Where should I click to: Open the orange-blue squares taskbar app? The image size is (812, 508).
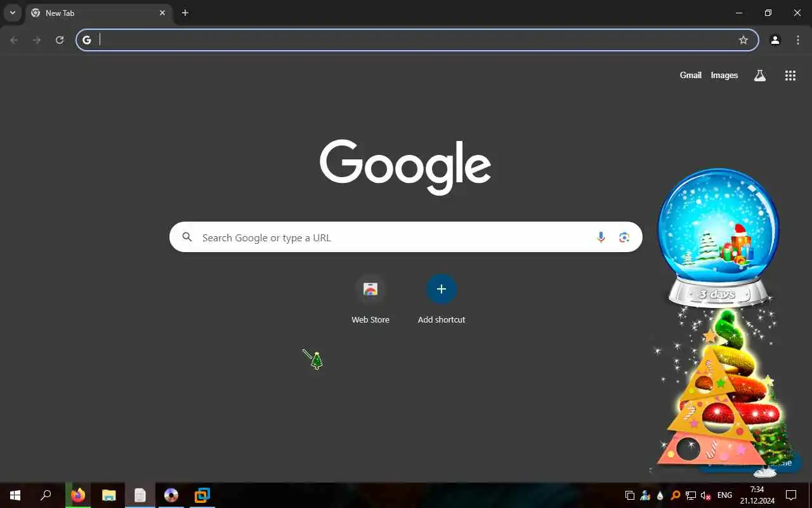click(x=202, y=495)
